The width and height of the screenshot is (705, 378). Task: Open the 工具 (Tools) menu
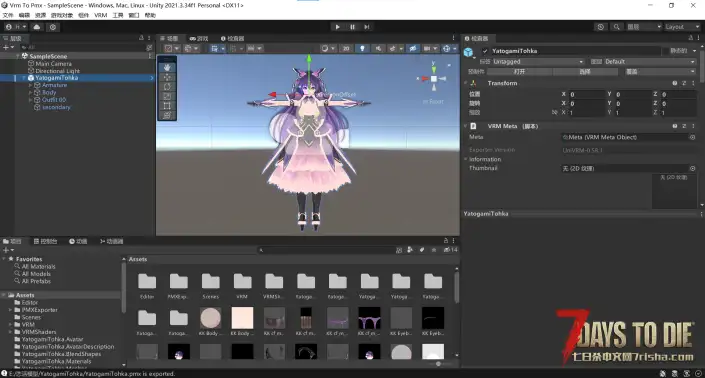click(118, 15)
